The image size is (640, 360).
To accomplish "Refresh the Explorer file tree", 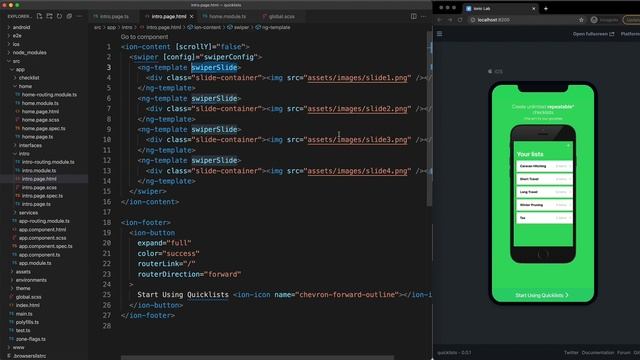I will coord(60,16).
